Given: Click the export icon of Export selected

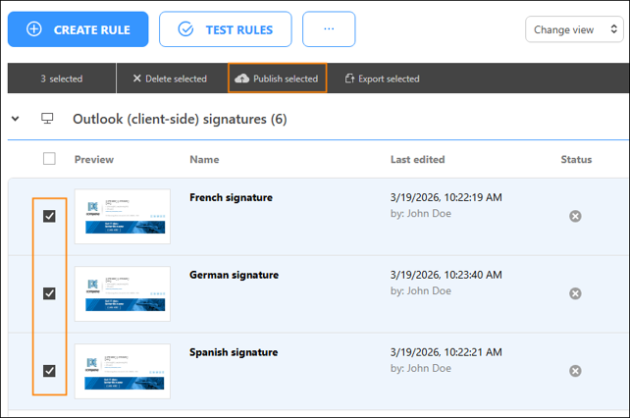Looking at the screenshot, I should click(x=350, y=78).
